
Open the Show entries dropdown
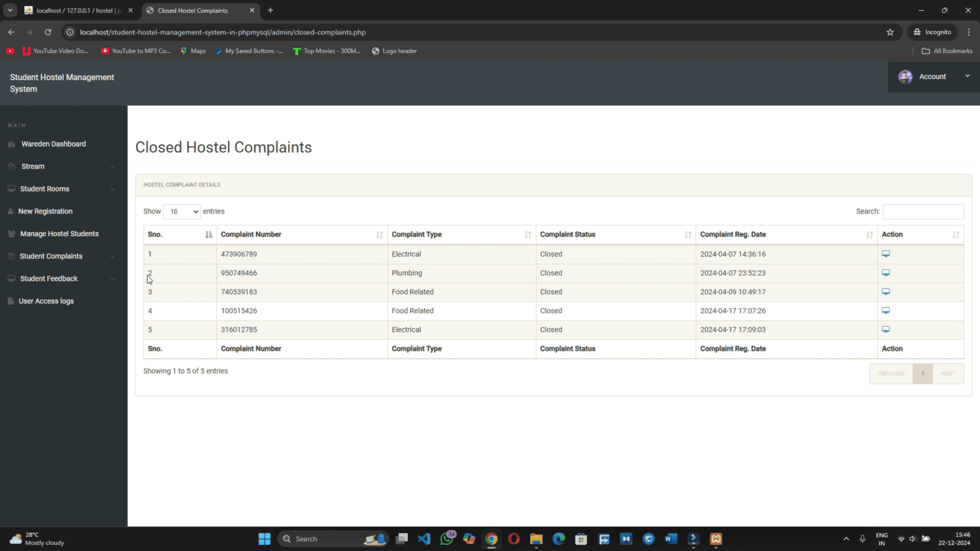point(181,211)
